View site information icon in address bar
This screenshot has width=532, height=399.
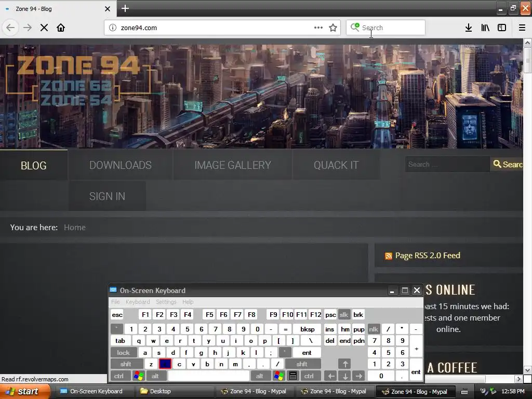point(113,28)
